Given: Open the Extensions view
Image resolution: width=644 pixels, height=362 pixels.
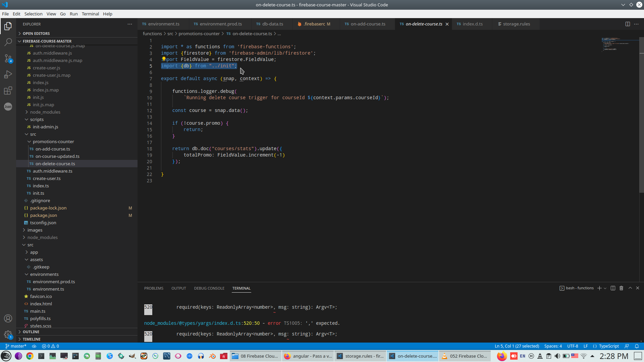Looking at the screenshot, I should (x=8, y=90).
